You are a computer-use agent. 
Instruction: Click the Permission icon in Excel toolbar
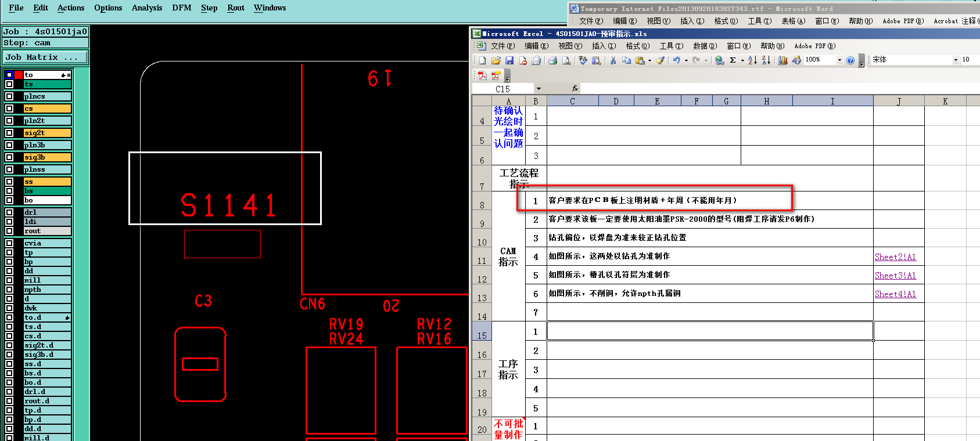click(x=523, y=60)
